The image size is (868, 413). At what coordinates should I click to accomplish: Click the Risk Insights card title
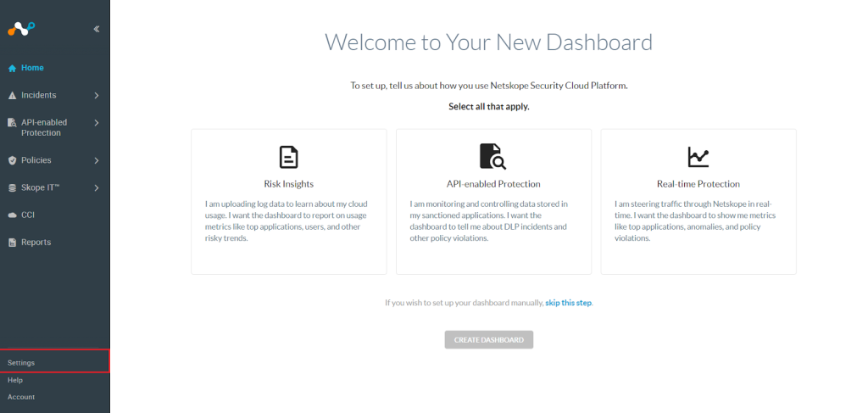click(288, 184)
